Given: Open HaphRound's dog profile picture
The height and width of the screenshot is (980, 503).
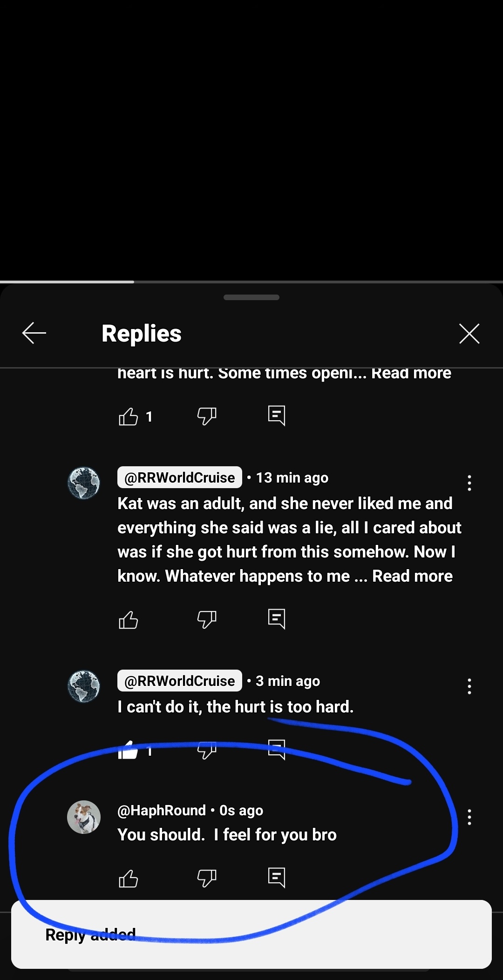Looking at the screenshot, I should click(x=84, y=817).
